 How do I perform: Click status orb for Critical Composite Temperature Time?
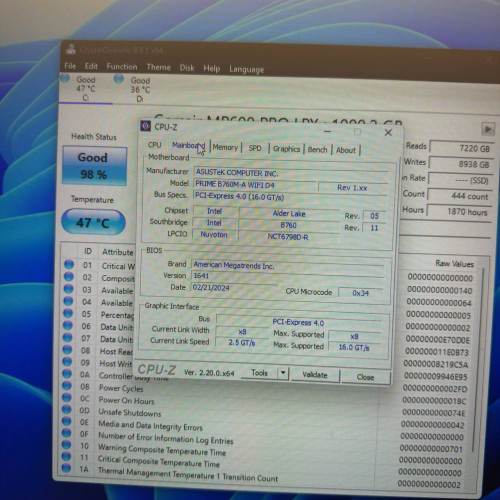click(x=66, y=457)
